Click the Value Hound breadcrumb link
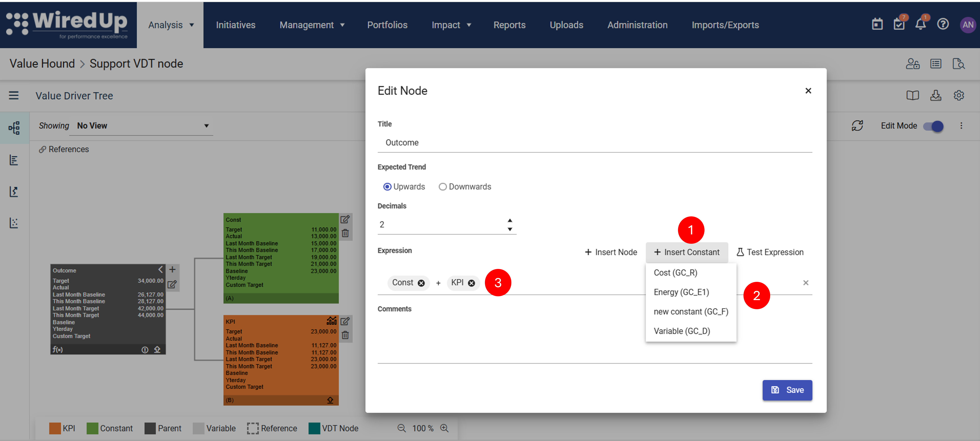This screenshot has width=980, height=441. pyautogui.click(x=42, y=63)
